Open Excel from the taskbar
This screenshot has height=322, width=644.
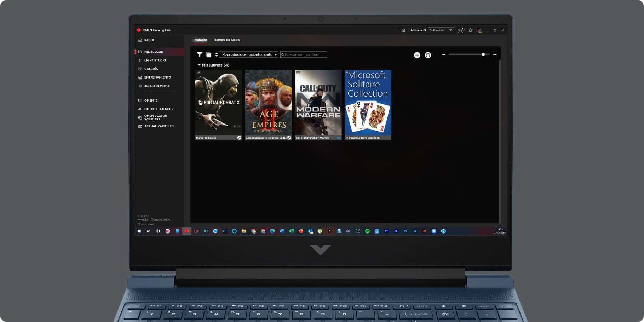pyautogui.click(x=291, y=231)
